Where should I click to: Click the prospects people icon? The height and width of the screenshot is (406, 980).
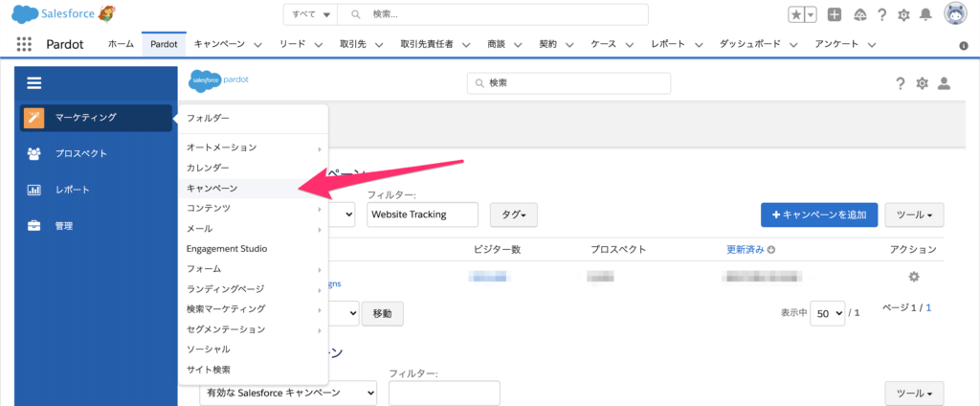(33, 153)
